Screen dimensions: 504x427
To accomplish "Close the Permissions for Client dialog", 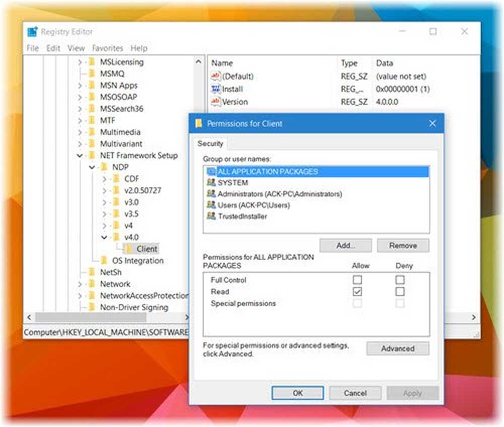I will [x=432, y=123].
